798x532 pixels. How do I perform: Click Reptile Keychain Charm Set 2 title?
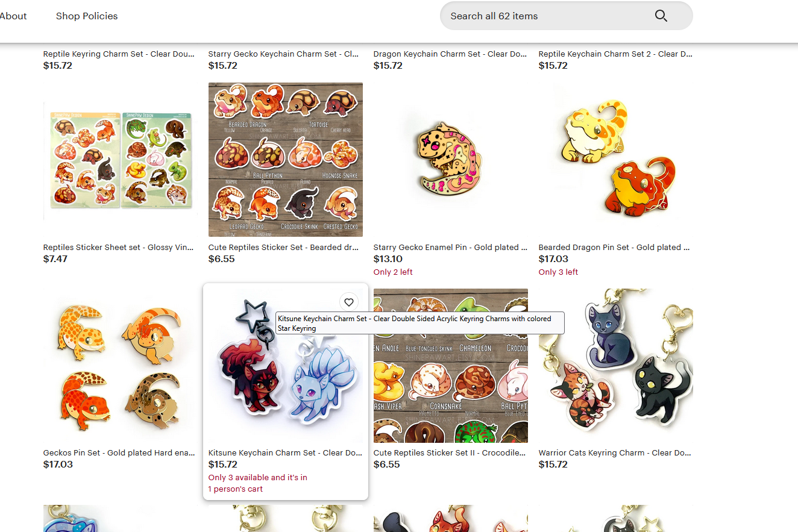click(615, 54)
